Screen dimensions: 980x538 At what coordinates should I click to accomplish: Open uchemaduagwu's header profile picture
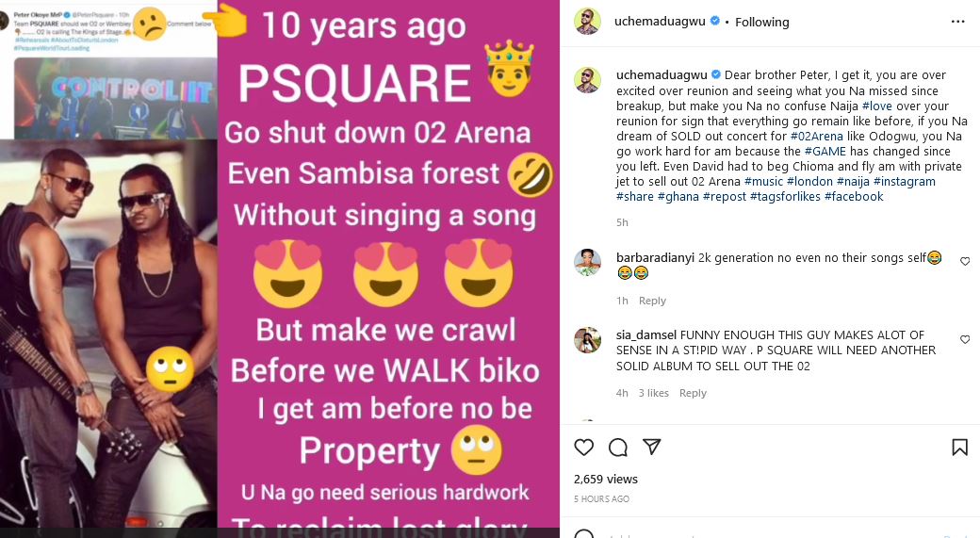(x=588, y=21)
